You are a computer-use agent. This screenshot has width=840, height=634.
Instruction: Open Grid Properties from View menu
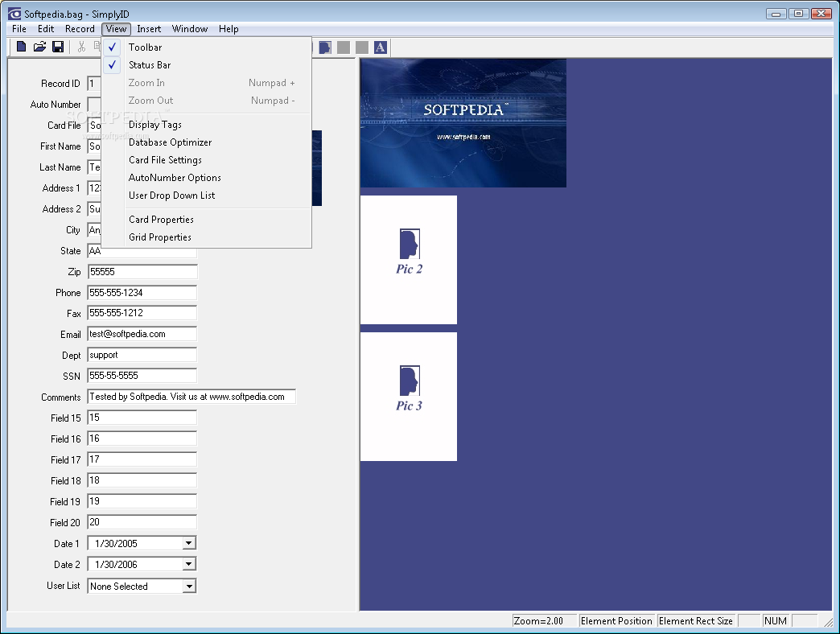tap(206, 237)
